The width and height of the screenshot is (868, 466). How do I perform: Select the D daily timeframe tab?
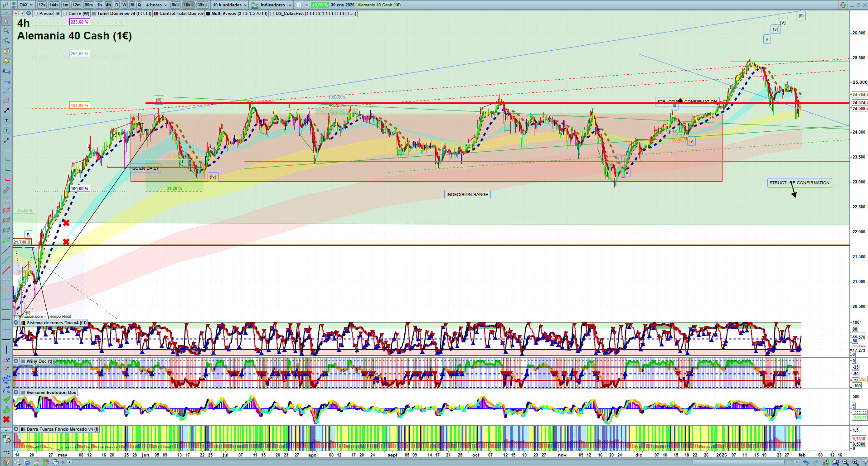tap(116, 5)
